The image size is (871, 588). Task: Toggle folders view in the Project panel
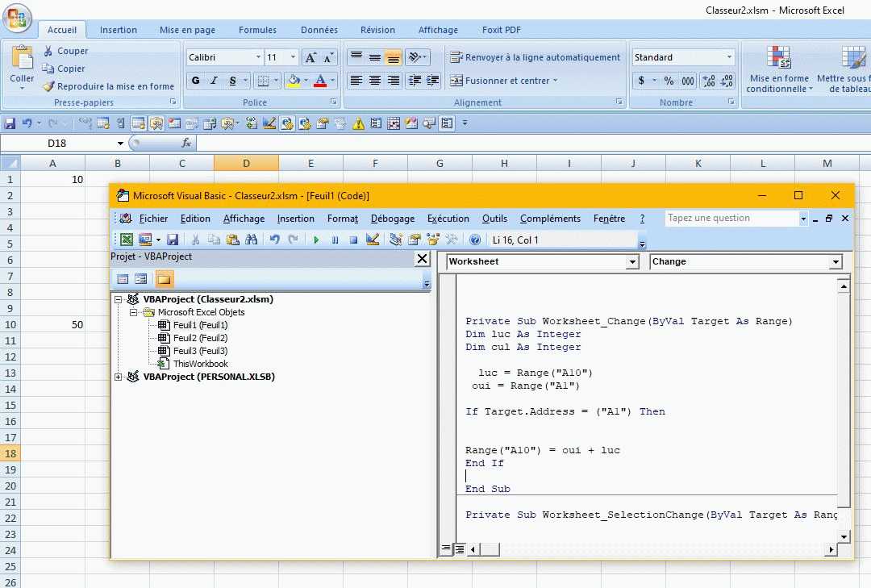(164, 279)
